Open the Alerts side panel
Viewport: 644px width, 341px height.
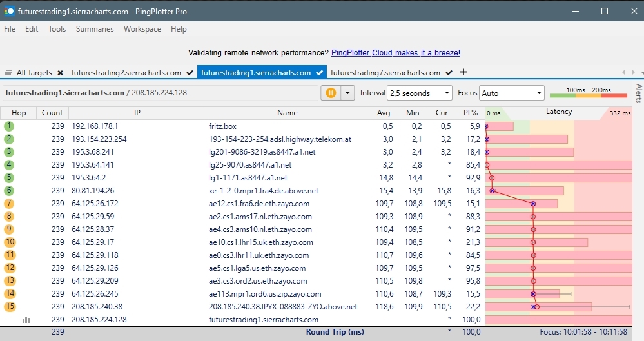pyautogui.click(x=639, y=93)
